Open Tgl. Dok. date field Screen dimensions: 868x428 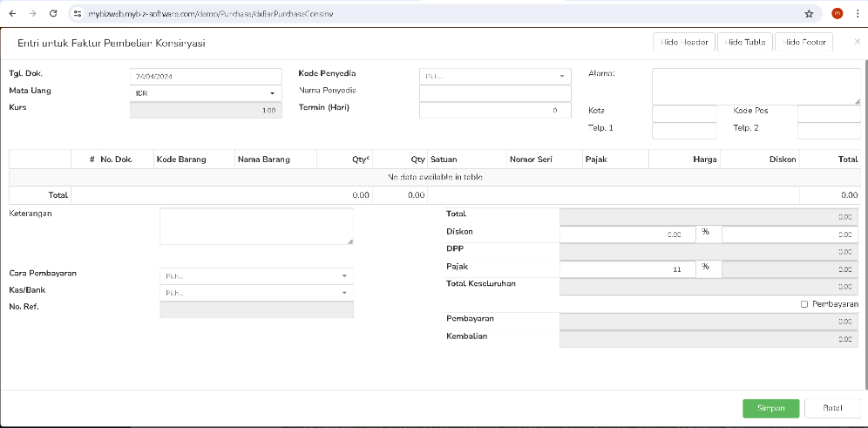pos(206,77)
